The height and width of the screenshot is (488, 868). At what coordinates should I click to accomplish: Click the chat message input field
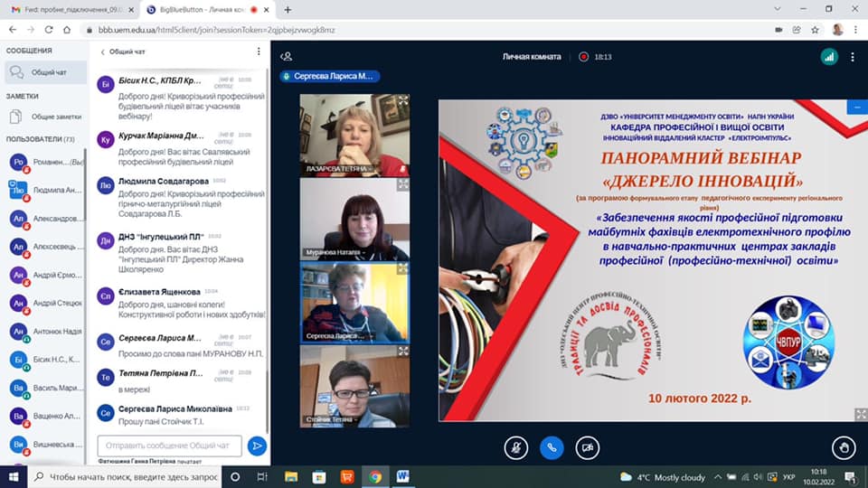tap(169, 446)
